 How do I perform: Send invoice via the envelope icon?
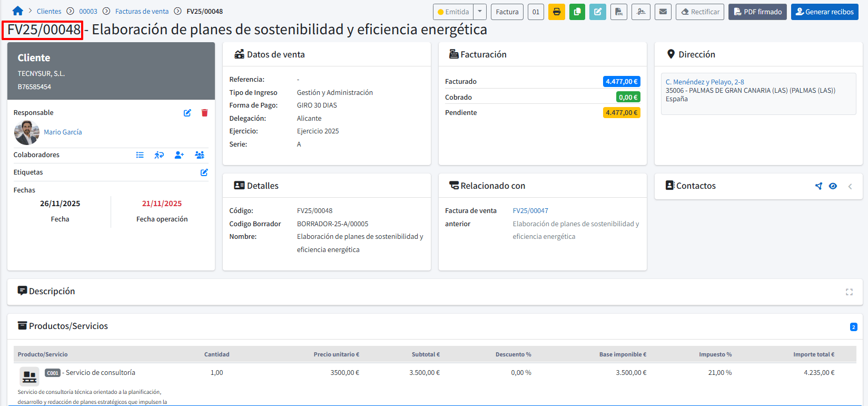pos(663,12)
